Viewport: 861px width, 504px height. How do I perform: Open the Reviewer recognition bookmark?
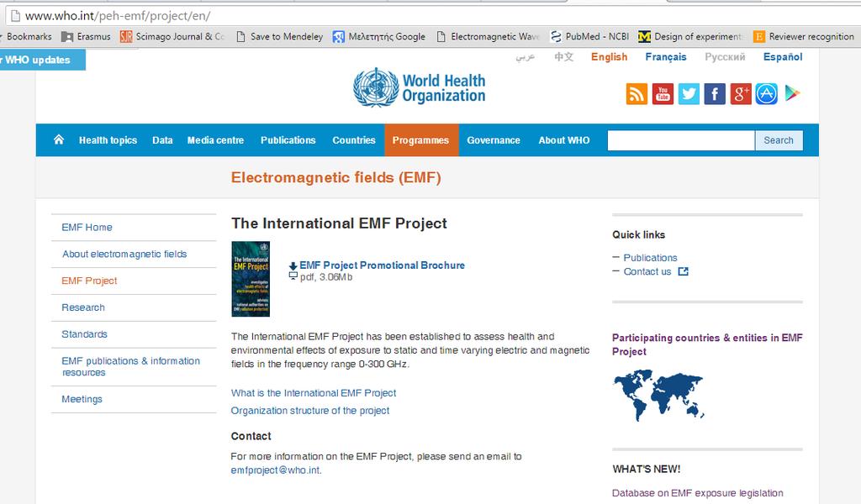804,37
